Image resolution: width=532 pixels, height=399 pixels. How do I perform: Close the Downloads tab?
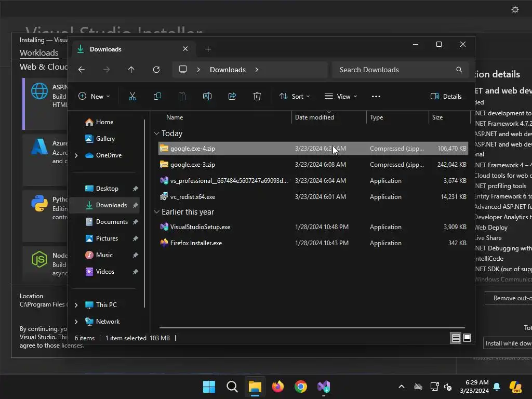(x=185, y=49)
